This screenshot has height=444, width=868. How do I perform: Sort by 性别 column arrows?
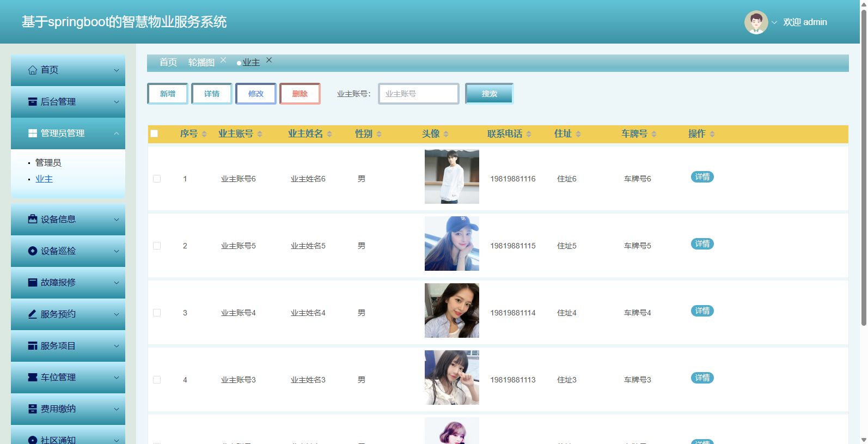pyautogui.click(x=379, y=134)
